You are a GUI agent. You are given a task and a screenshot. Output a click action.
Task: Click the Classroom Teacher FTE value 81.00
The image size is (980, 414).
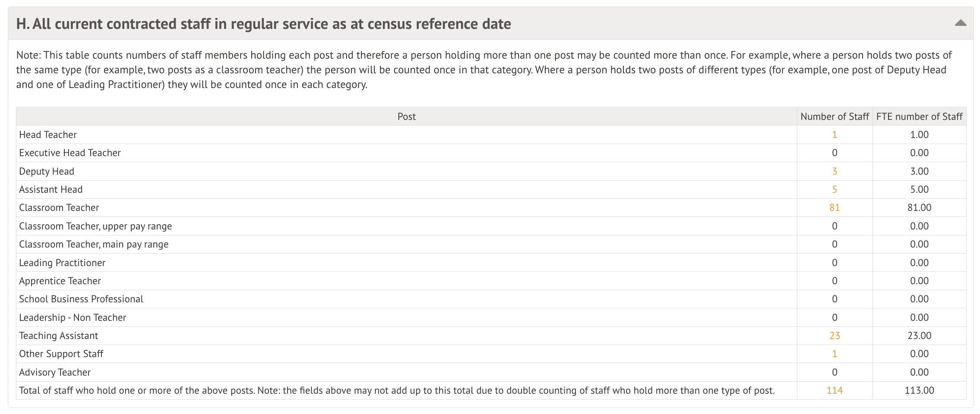pyautogui.click(x=919, y=207)
